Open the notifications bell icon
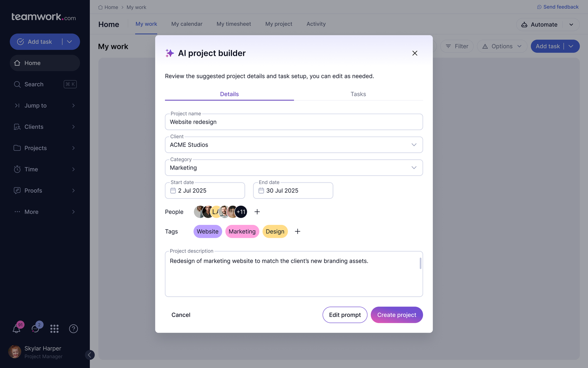This screenshot has height=368, width=588. click(x=17, y=329)
